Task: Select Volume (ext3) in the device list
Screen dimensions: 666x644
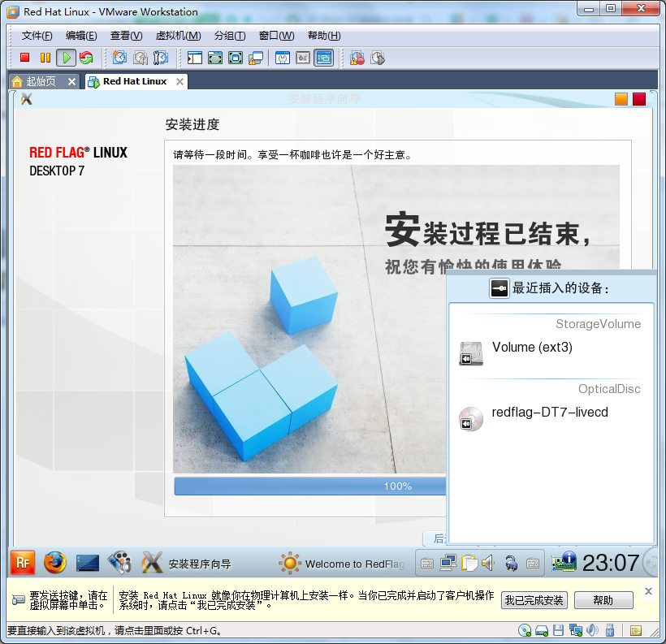Action: [551, 352]
